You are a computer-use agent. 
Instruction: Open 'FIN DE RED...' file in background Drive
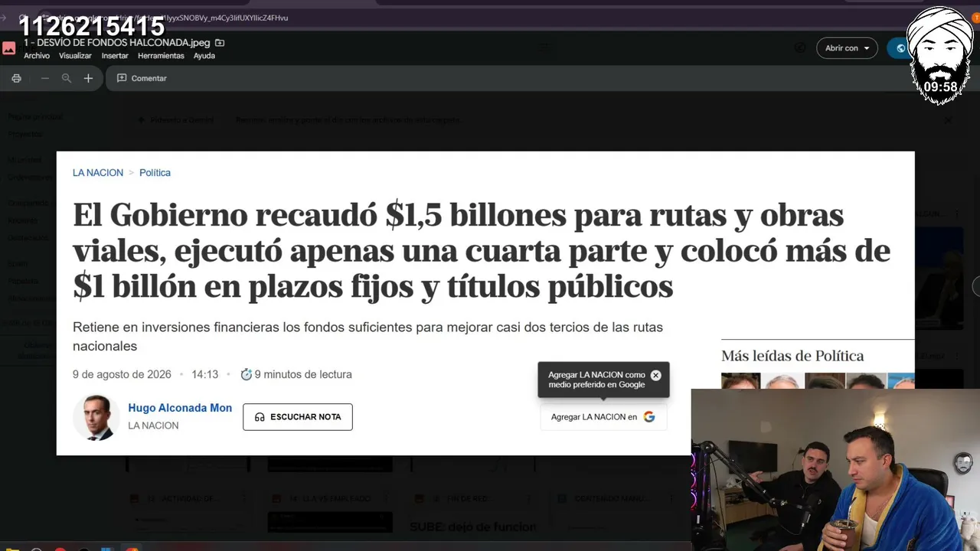coord(472,499)
